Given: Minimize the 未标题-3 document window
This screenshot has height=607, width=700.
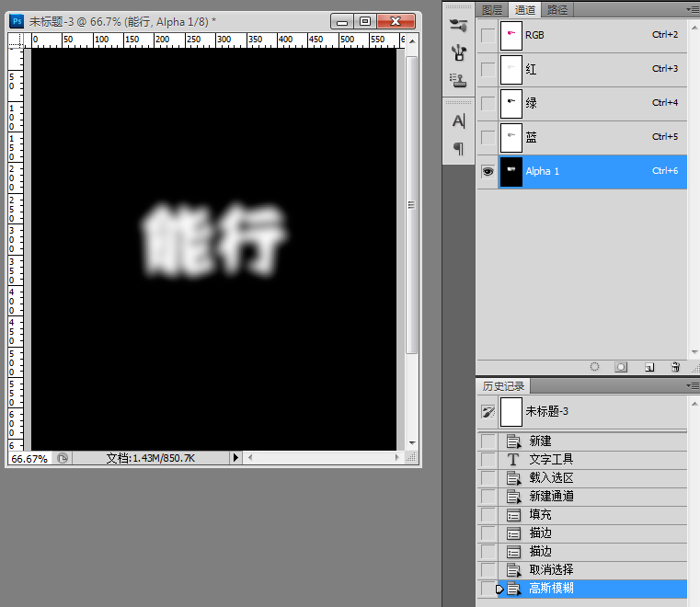Looking at the screenshot, I should click(342, 21).
